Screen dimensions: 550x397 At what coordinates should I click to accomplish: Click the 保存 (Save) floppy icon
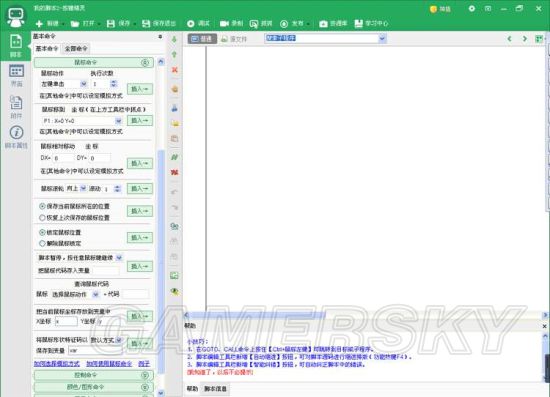point(111,23)
